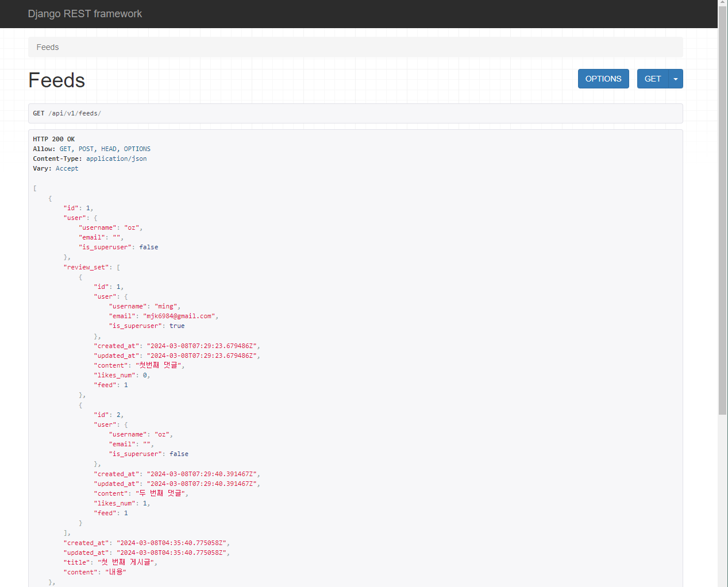Open the Django REST framework navbar link
Viewport: 728px width, 587px height.
pos(84,13)
